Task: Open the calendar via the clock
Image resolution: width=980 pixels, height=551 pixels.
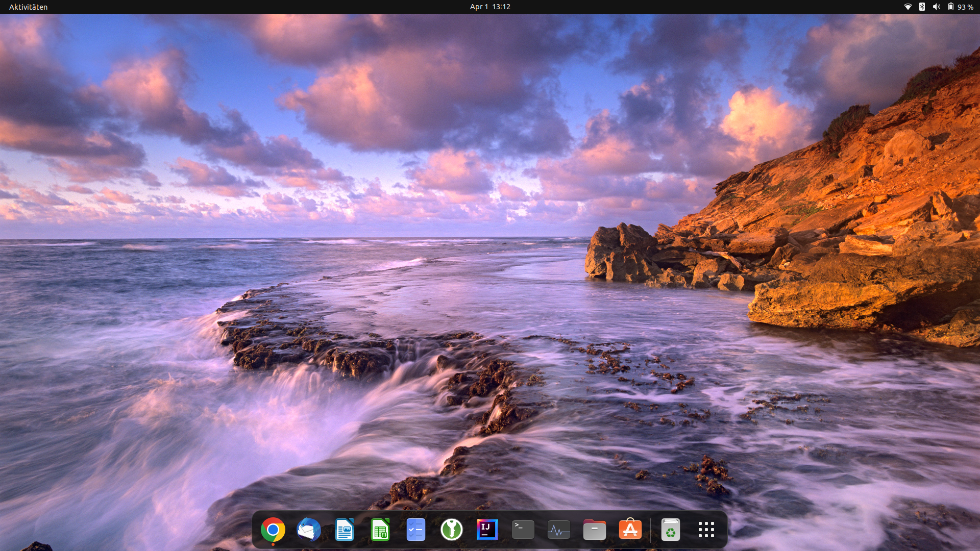Action: pos(490,7)
